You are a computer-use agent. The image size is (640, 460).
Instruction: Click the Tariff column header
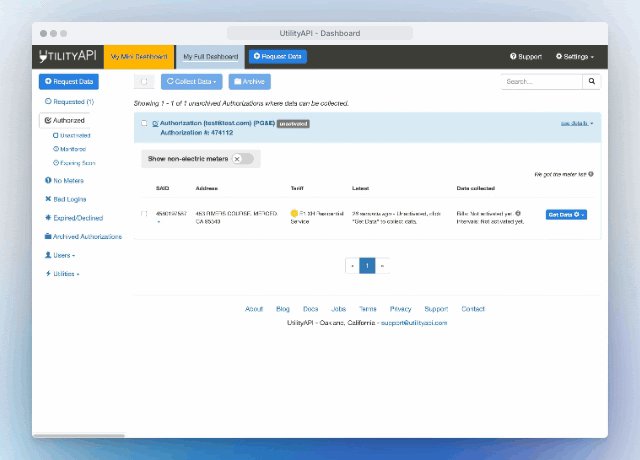point(297,188)
